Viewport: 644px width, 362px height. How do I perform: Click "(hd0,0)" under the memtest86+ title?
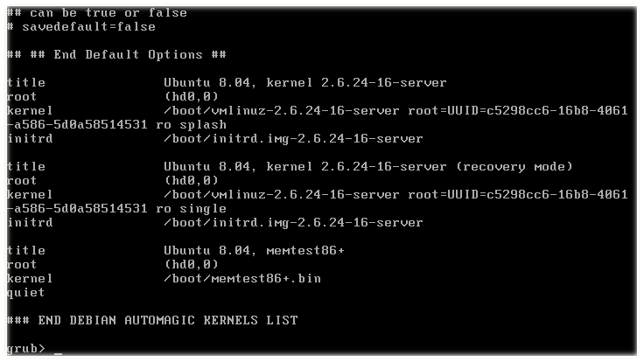(191, 264)
